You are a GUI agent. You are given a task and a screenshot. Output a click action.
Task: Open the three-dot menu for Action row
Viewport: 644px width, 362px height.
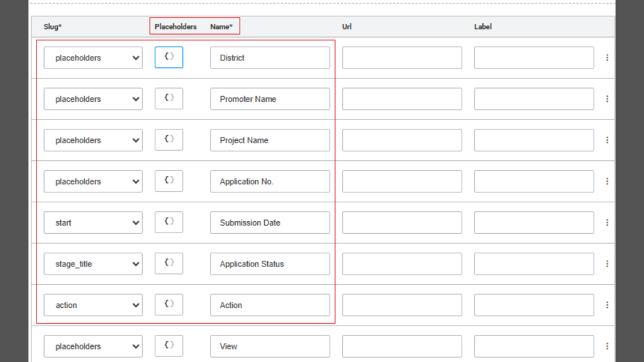pos(607,305)
